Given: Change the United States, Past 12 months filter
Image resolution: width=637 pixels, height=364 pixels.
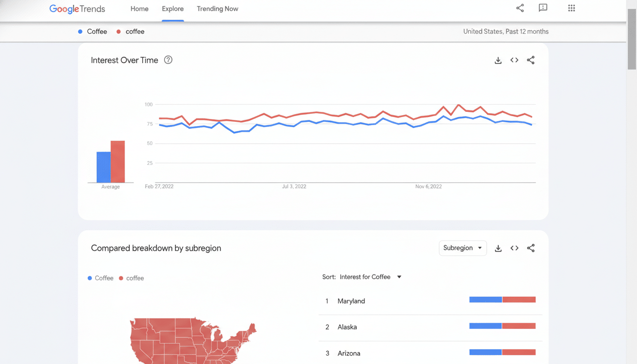Looking at the screenshot, I should point(506,31).
